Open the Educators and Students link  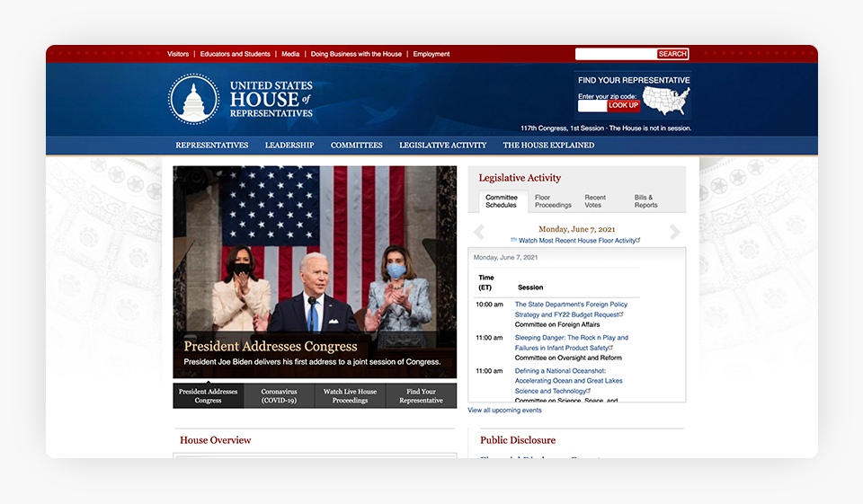[x=235, y=54]
